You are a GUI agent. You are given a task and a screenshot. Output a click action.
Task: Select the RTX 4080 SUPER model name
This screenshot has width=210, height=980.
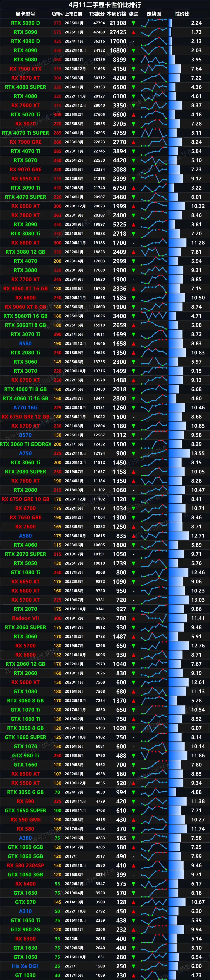25,87
